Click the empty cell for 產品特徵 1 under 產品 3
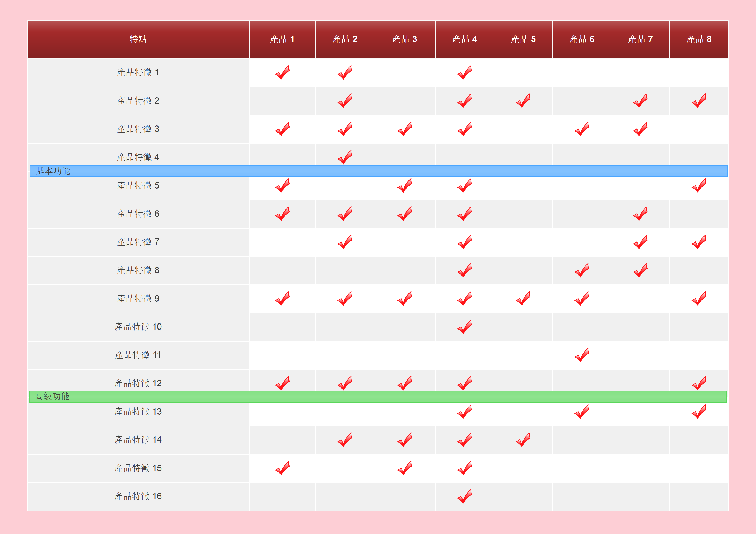Image resolution: width=756 pixels, height=534 pixels. (405, 73)
